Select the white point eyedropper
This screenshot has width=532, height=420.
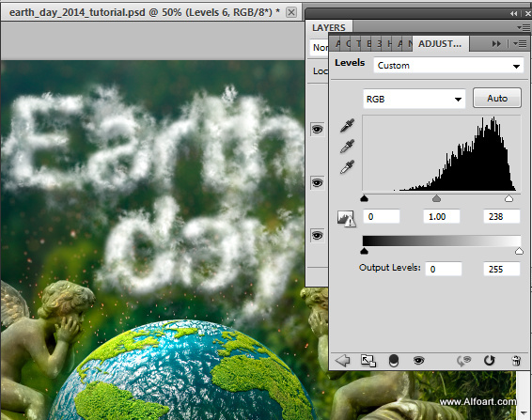click(348, 166)
